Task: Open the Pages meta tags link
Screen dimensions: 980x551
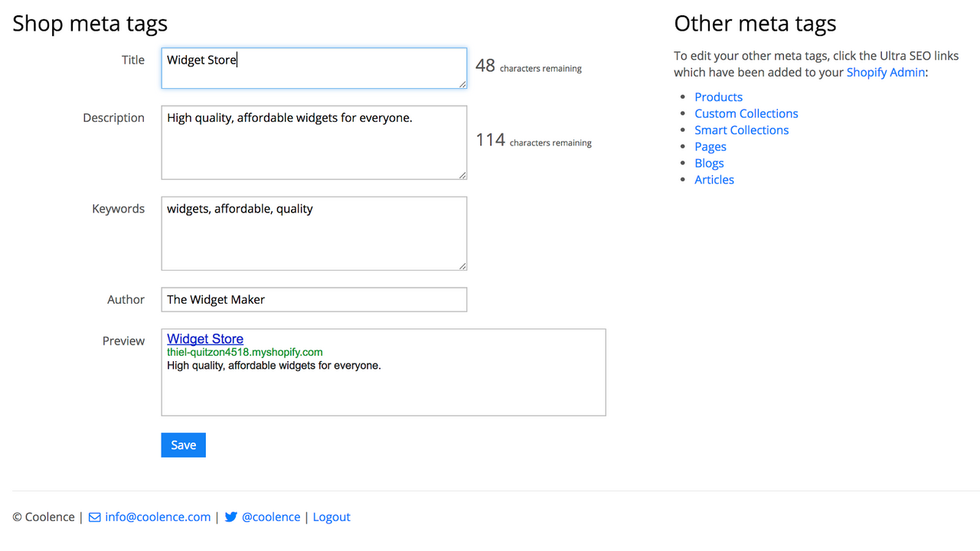Action: tap(710, 146)
